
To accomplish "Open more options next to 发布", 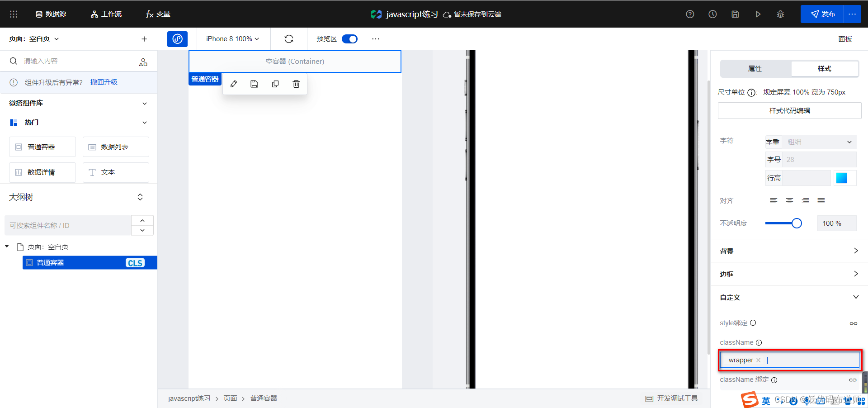I will pos(852,14).
